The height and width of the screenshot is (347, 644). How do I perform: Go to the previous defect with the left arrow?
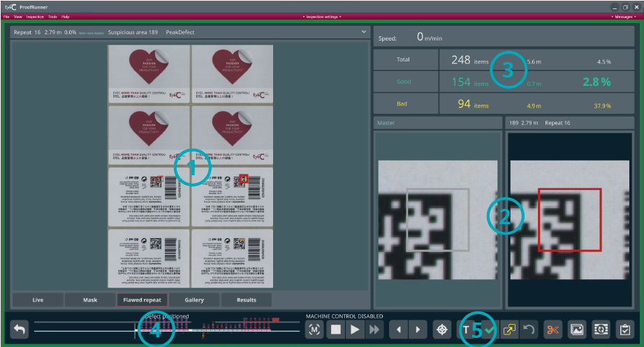click(398, 330)
